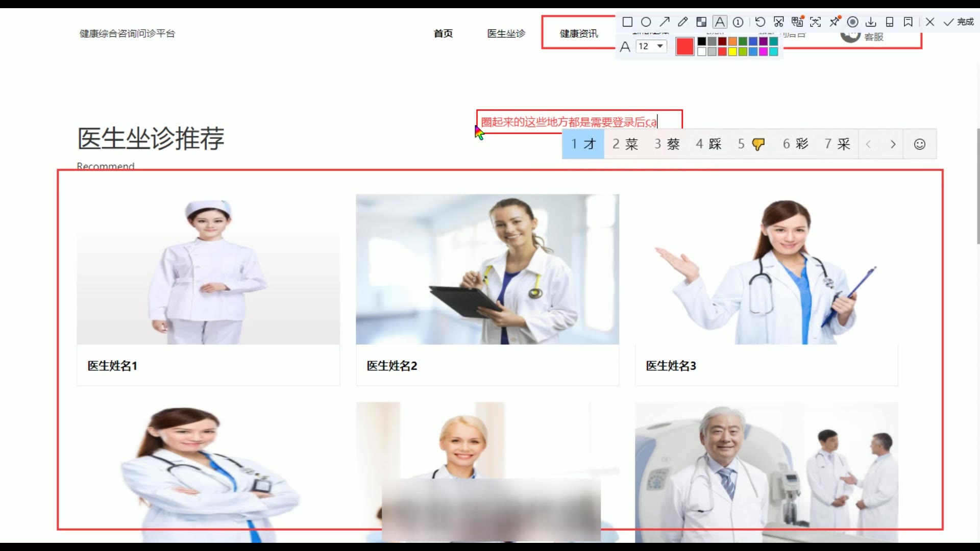The image size is (980, 551).
Task: Choose IME candidate 5 thumbs-down emoji
Action: 751,144
